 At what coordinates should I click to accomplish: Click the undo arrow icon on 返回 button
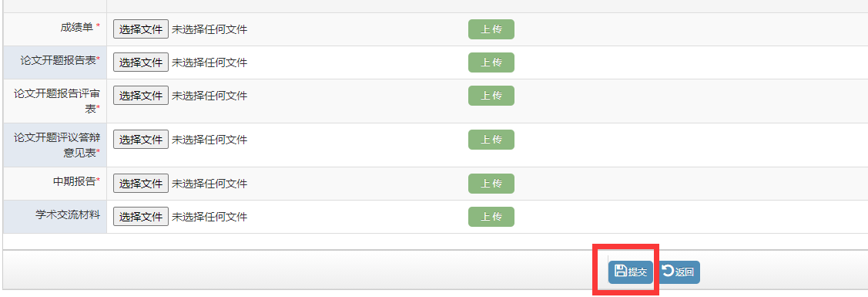click(669, 271)
